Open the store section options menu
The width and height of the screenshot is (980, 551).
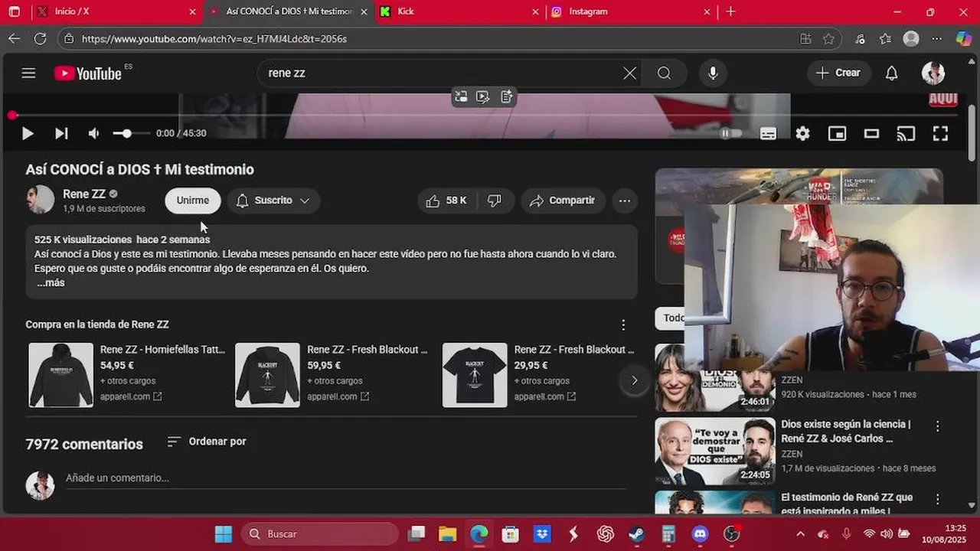coord(623,325)
